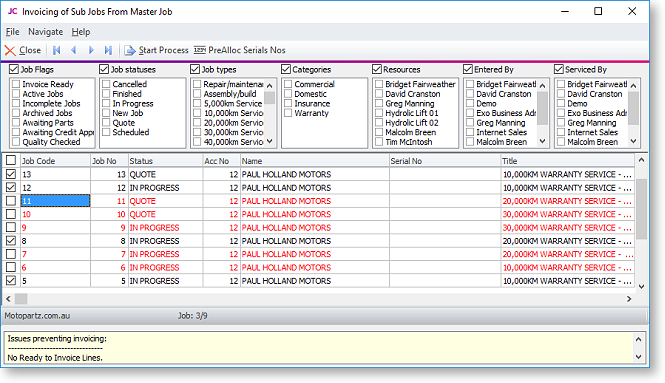Jump to last record icon

(109, 50)
